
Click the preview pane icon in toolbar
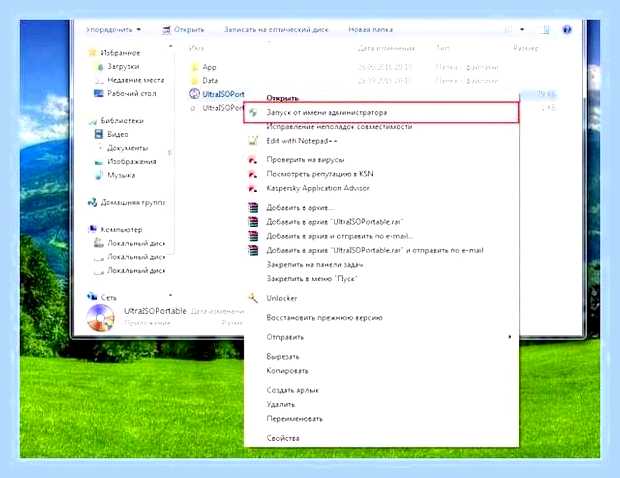pos(546,30)
